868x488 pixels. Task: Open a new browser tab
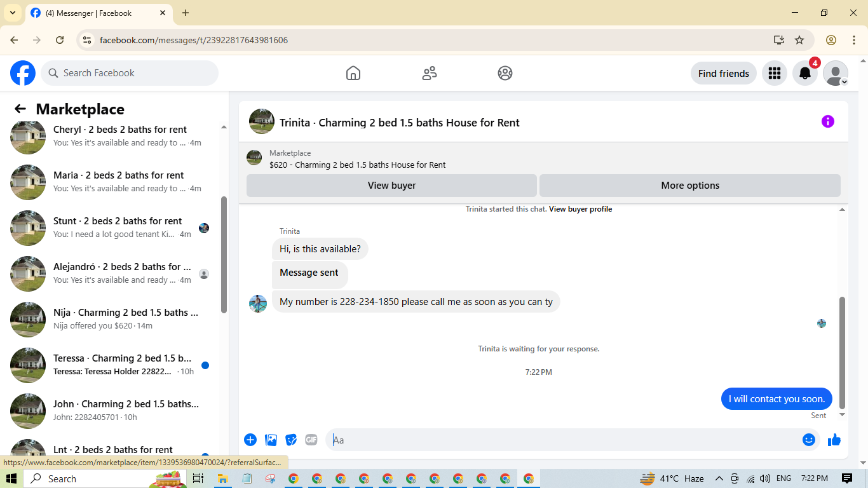(186, 13)
